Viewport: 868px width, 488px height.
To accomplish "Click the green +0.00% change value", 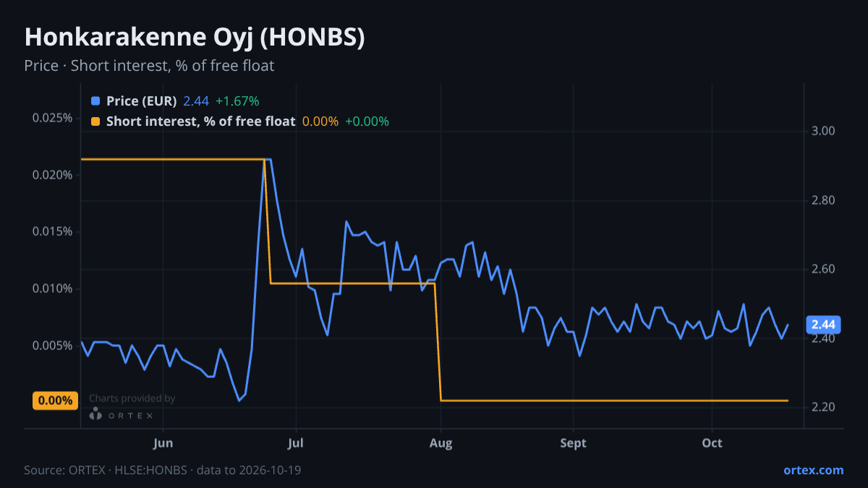I will [367, 121].
